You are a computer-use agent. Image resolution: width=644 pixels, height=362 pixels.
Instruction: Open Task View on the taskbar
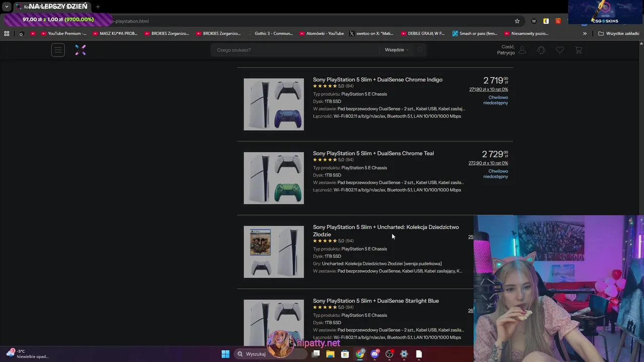(x=316, y=354)
